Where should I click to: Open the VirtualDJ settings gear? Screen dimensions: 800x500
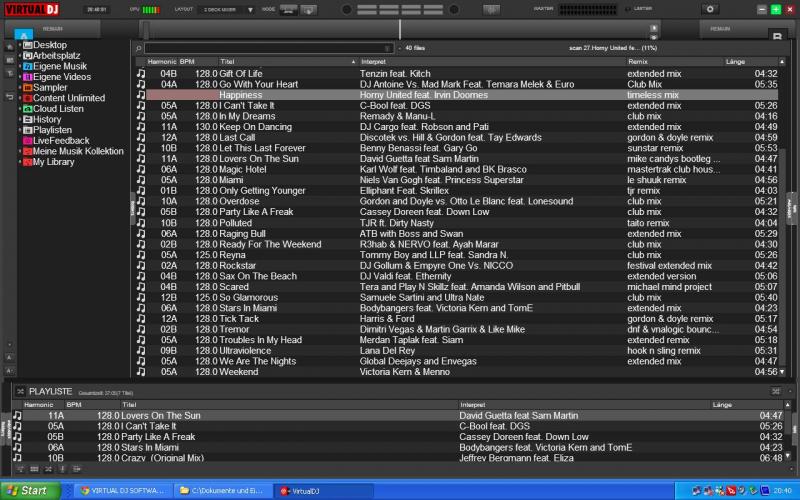pyautogui.click(x=710, y=9)
